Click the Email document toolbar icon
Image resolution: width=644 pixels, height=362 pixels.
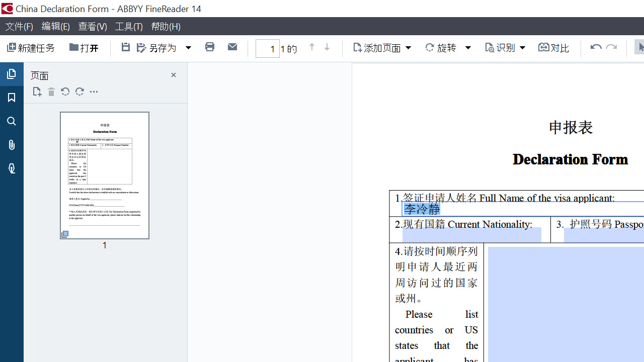pyautogui.click(x=232, y=47)
